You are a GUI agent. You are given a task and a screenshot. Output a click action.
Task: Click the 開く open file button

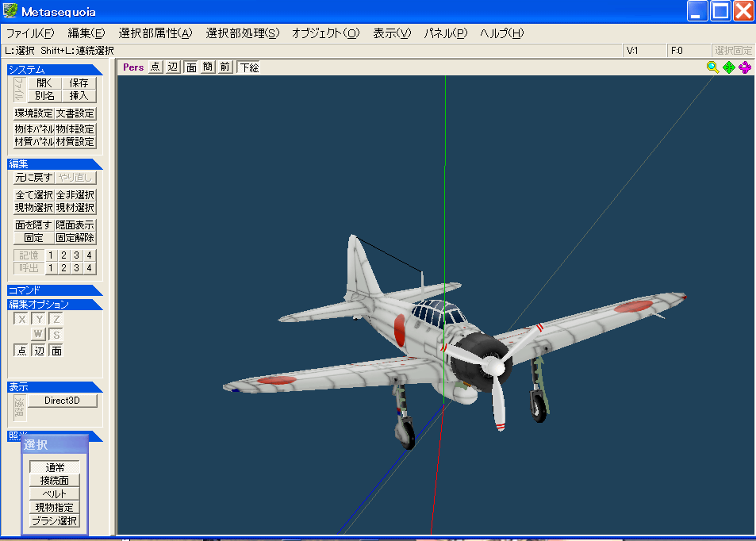(x=44, y=83)
